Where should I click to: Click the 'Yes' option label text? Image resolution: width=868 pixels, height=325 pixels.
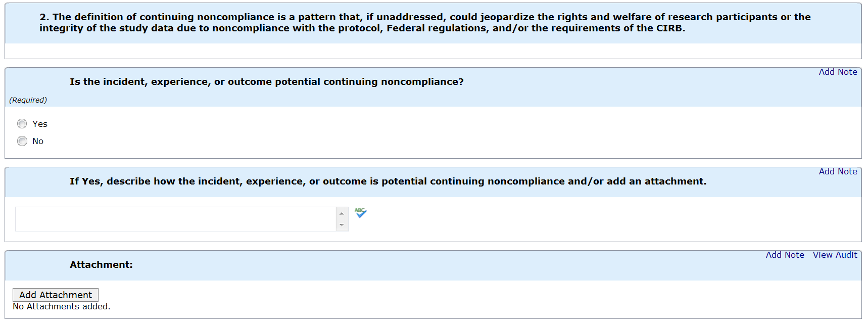tap(40, 124)
